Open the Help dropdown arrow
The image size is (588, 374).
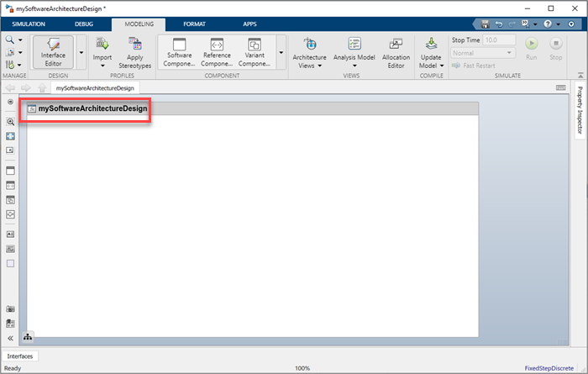pos(559,24)
